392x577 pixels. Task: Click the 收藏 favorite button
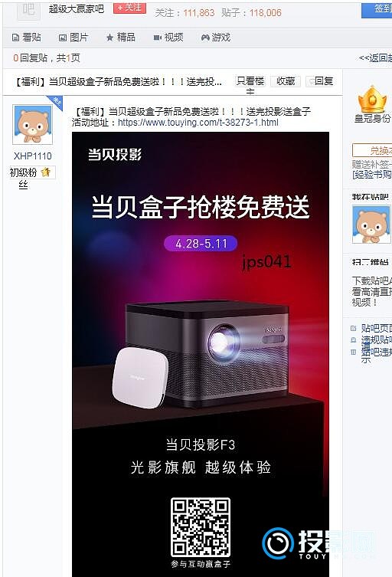(286, 81)
